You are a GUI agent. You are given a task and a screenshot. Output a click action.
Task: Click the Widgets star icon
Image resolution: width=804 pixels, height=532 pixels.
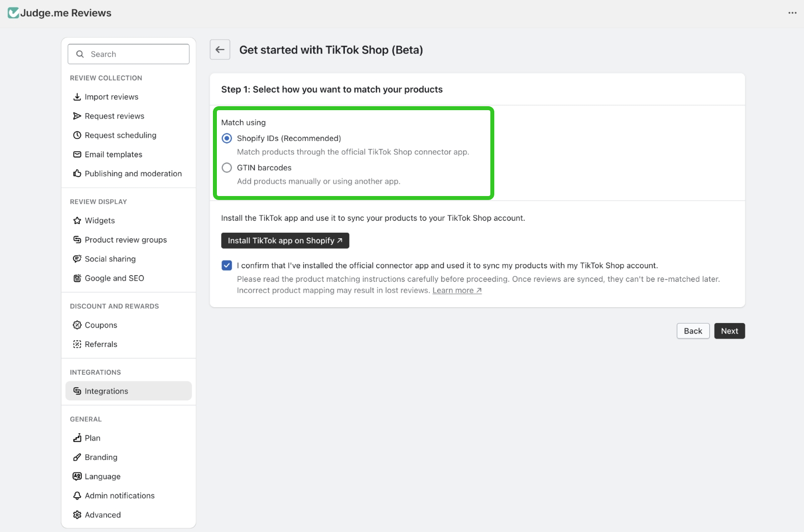pos(77,221)
